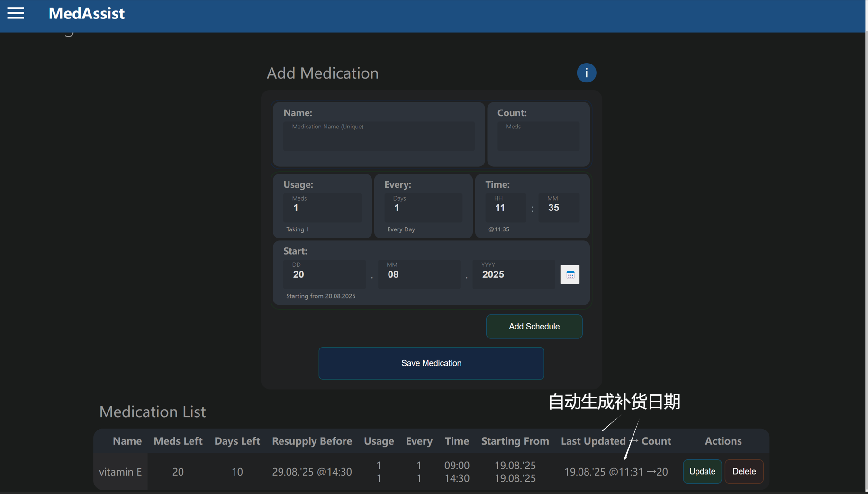The height and width of the screenshot is (494, 868).
Task: Click the Save Medication button
Action: [x=431, y=363]
